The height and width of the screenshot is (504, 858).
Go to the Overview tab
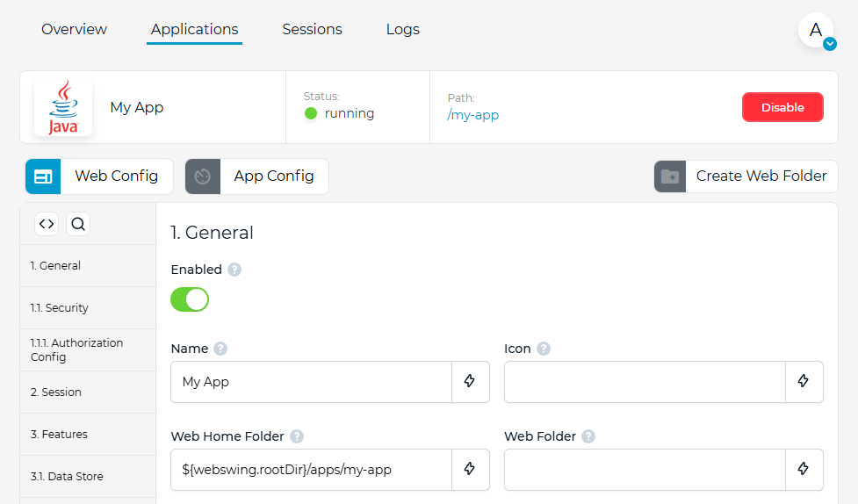tap(75, 29)
